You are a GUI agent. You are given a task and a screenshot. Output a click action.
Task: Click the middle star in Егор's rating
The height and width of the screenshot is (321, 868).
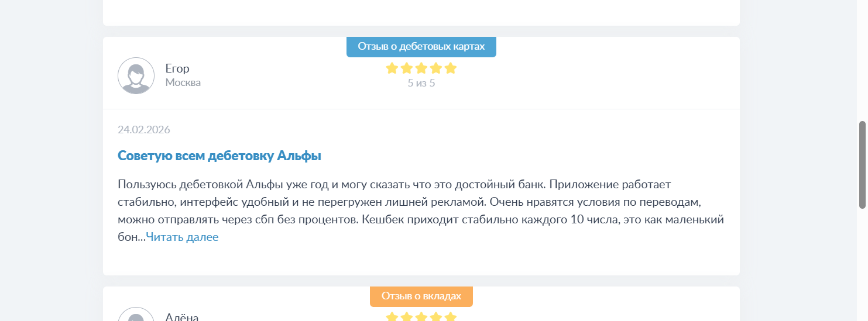pos(421,68)
